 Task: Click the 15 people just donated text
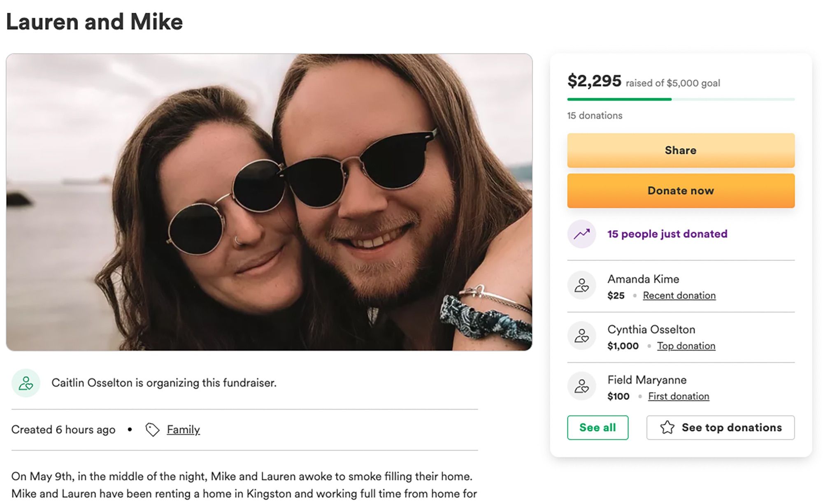[667, 234]
